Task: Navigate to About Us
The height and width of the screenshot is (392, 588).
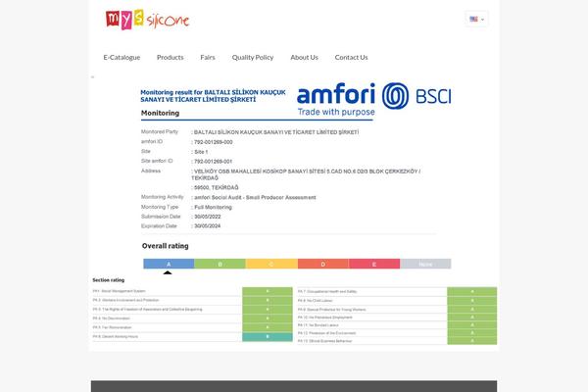Action: (304, 57)
